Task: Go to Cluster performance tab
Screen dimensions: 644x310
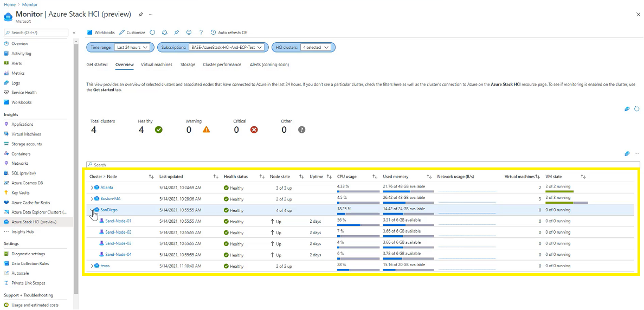Action: tap(222, 65)
